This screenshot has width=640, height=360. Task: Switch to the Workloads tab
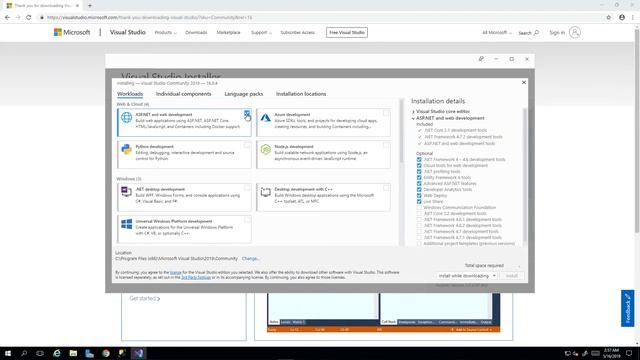click(x=130, y=94)
